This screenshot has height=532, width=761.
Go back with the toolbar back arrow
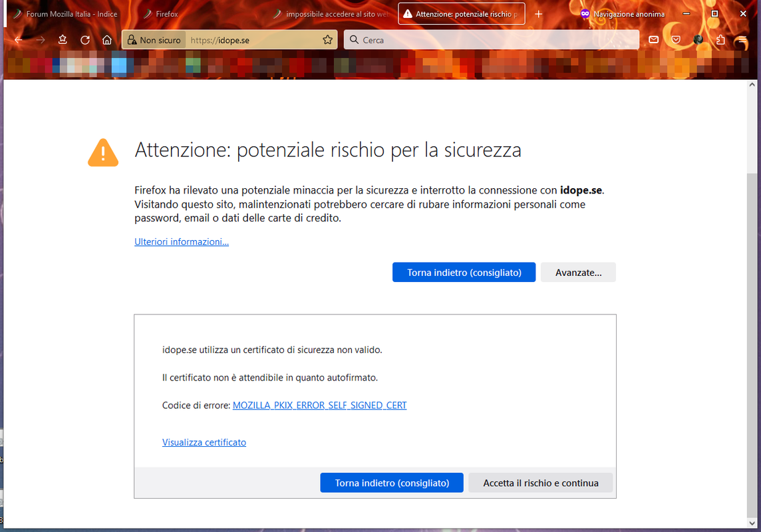[x=19, y=40]
